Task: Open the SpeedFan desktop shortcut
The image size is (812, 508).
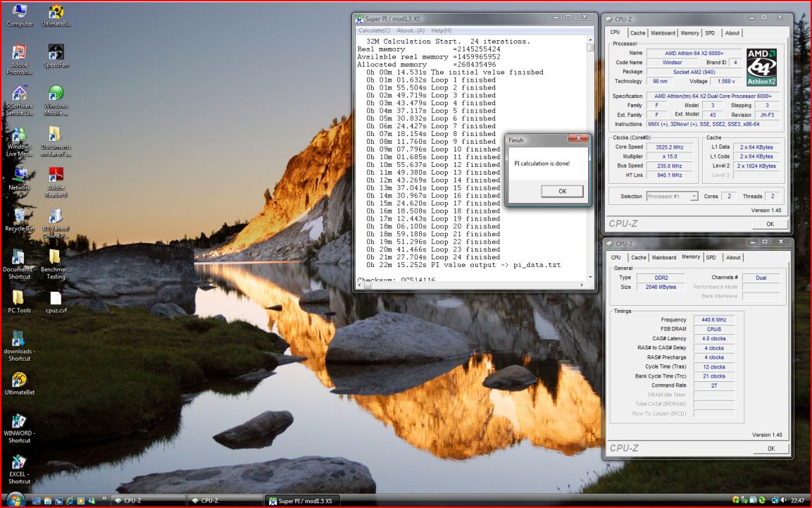Action: (56, 53)
